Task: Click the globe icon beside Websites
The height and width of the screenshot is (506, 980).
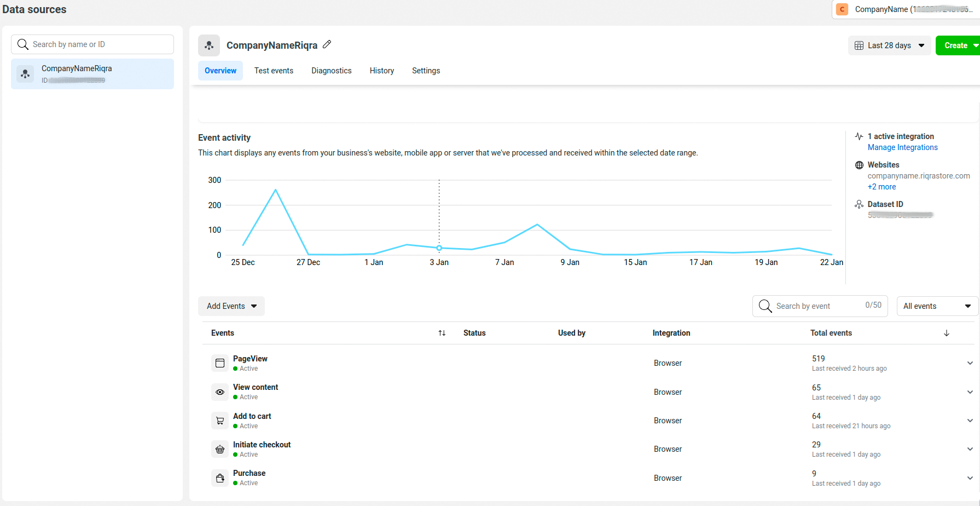Action: coord(859,165)
